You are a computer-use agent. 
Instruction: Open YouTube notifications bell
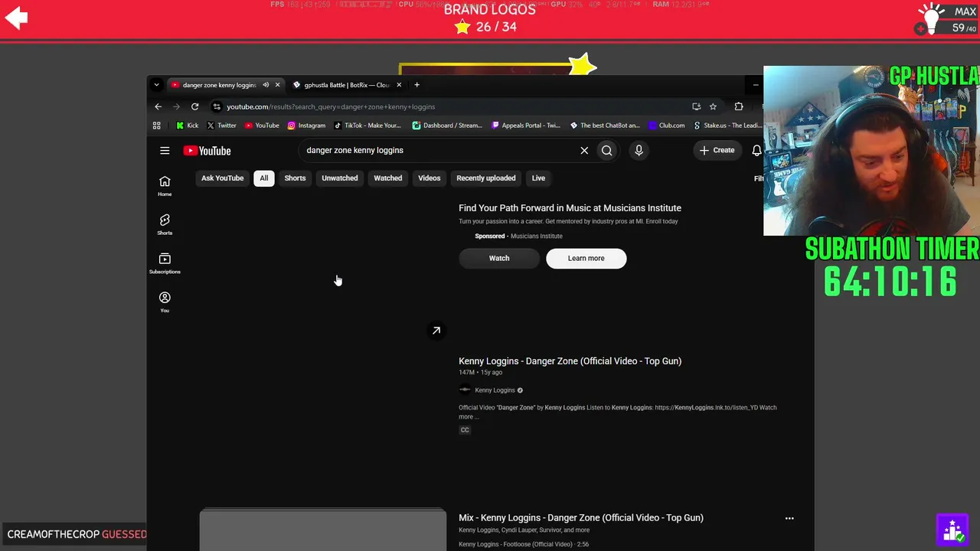[756, 151]
